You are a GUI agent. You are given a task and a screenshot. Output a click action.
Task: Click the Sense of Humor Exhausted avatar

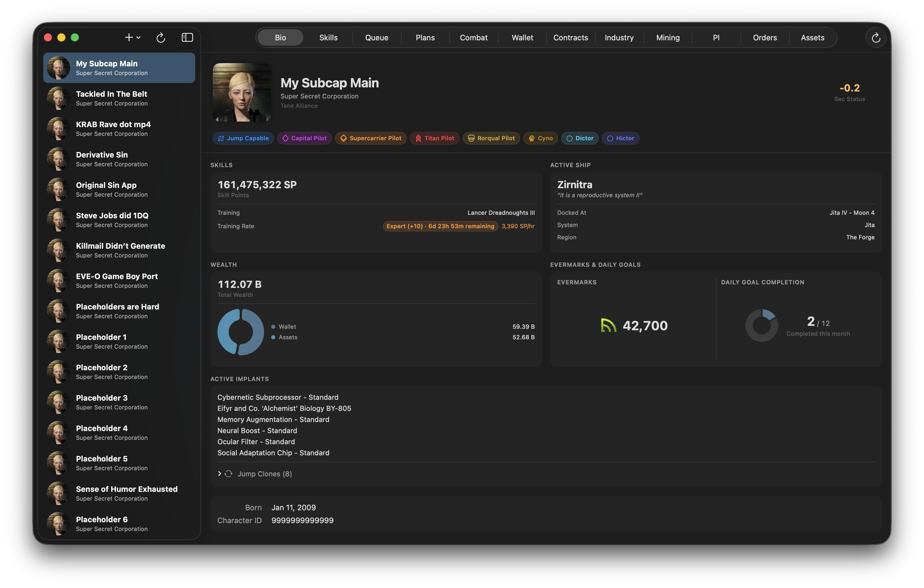pos(58,493)
